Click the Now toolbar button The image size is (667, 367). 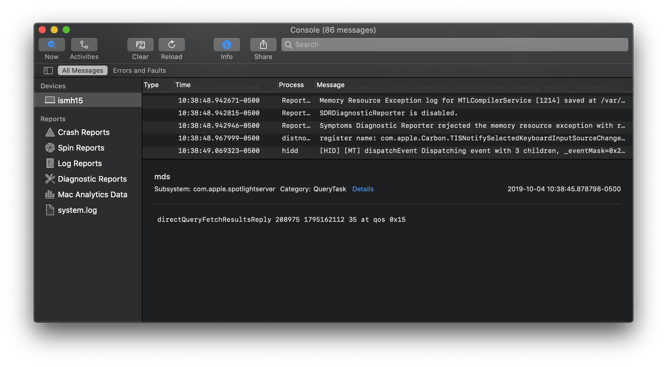[51, 45]
